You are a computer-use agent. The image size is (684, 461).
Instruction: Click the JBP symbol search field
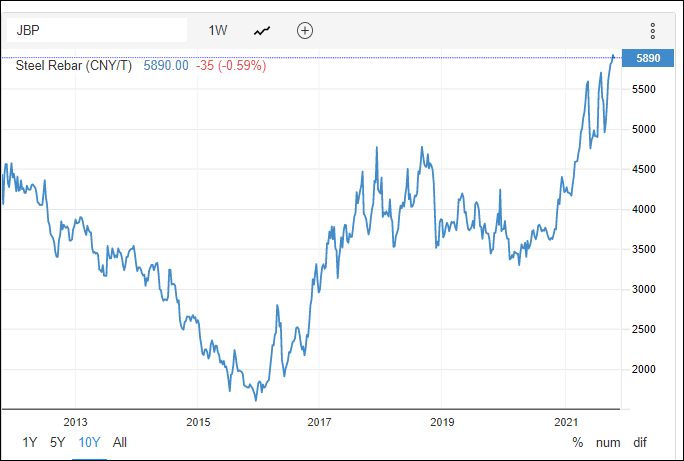point(97,30)
